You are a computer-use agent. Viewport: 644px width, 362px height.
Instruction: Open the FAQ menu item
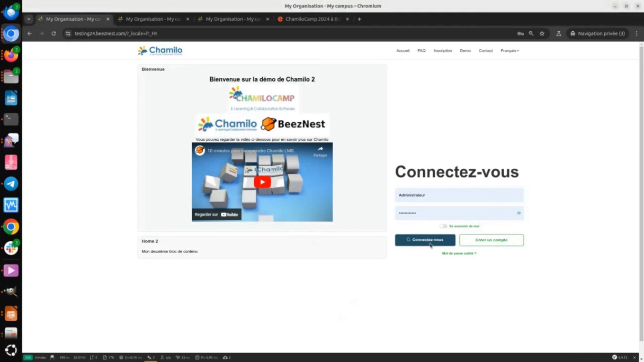click(421, 51)
